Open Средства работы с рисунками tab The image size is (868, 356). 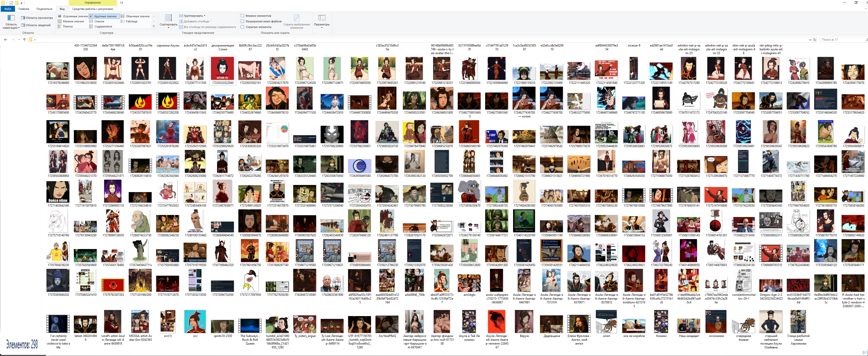click(93, 9)
